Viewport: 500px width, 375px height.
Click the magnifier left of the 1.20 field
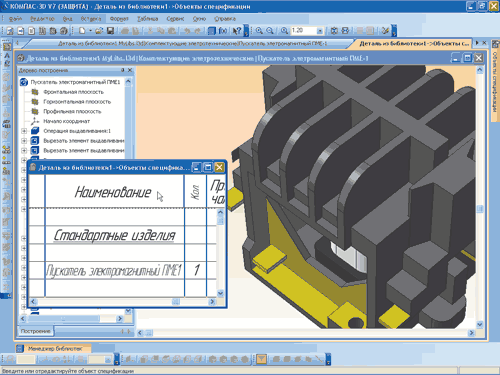[284, 31]
